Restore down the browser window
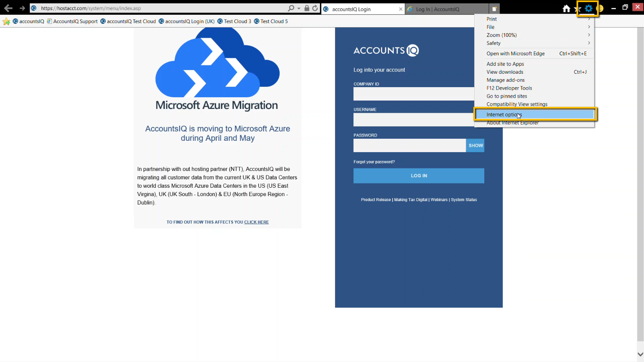This screenshot has height=362, width=644. click(x=625, y=8)
